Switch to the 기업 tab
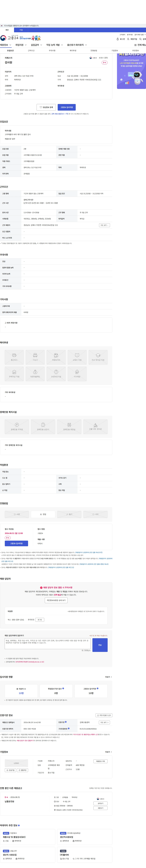146x868 pixels. point(21,30)
